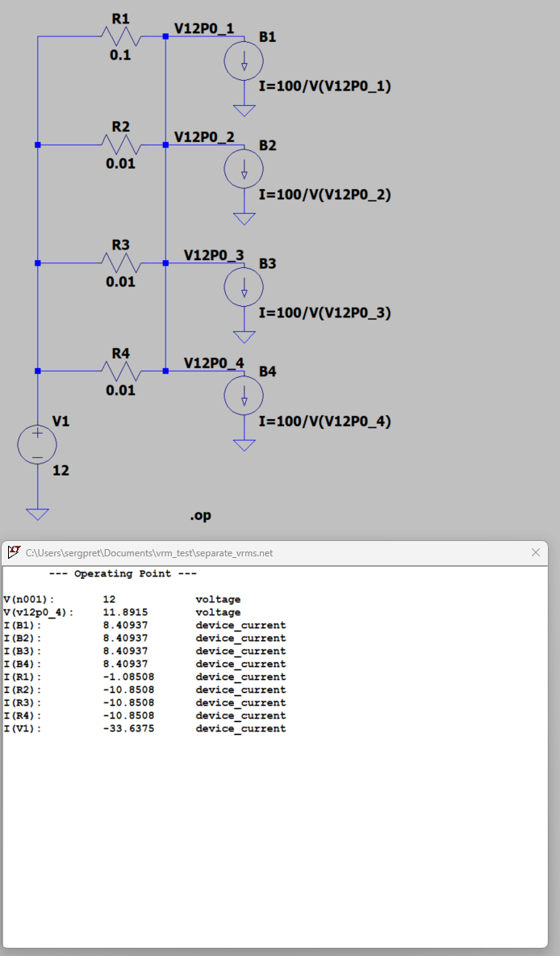Close the operating point results window
This screenshot has width=560, height=956.
(536, 552)
